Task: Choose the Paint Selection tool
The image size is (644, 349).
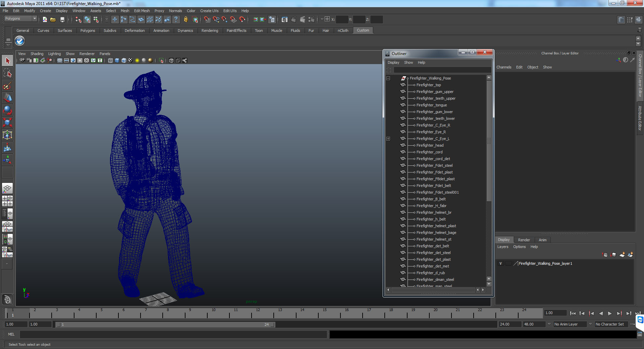Action: 7,86
